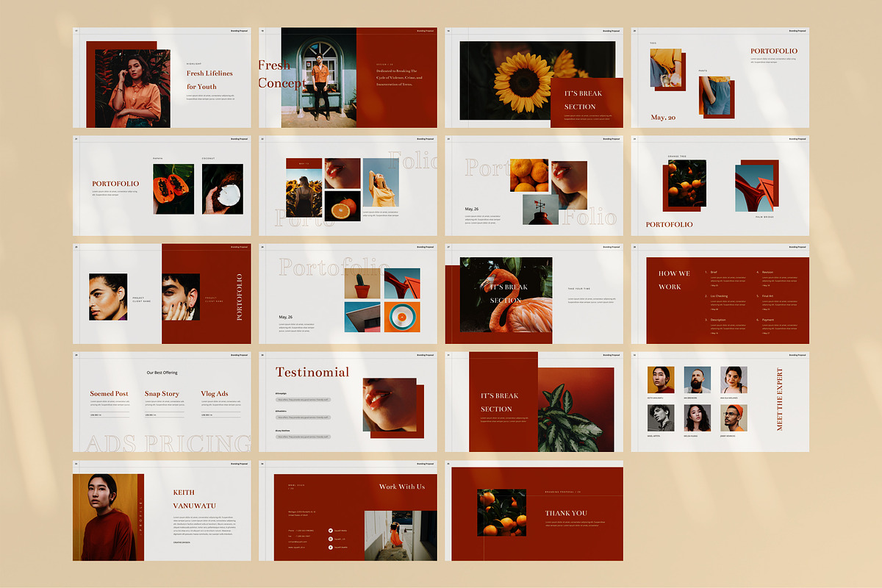
Task: Click step 4 'Revision'
Action: tap(766, 272)
